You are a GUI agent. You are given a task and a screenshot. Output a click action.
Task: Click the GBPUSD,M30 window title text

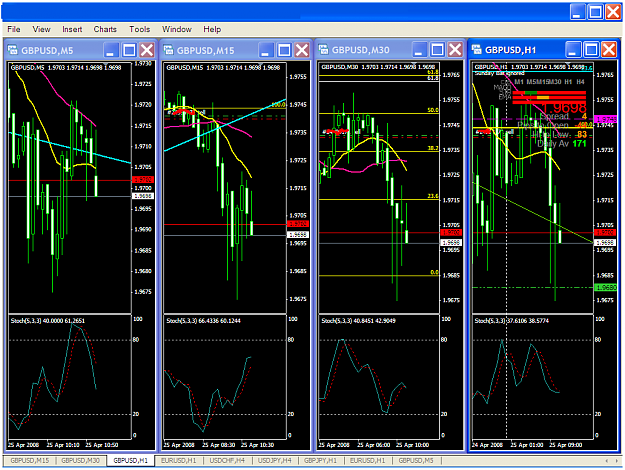point(360,50)
